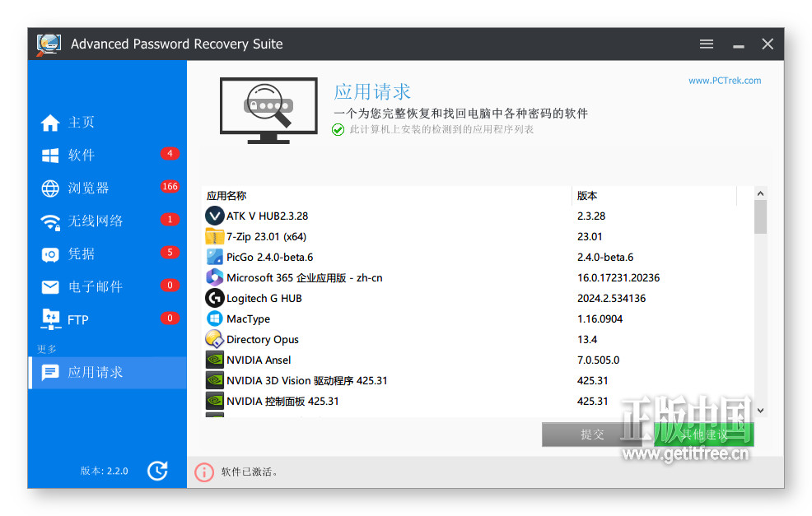Select the NVIDIA Ansel row
Viewport: 812px width, 516px height.
(x=478, y=360)
